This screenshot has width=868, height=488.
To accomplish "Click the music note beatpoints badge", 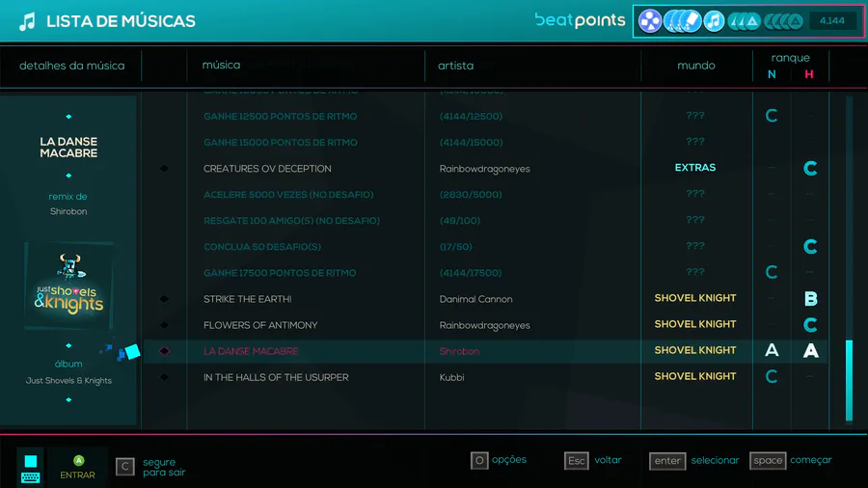I will click(714, 21).
